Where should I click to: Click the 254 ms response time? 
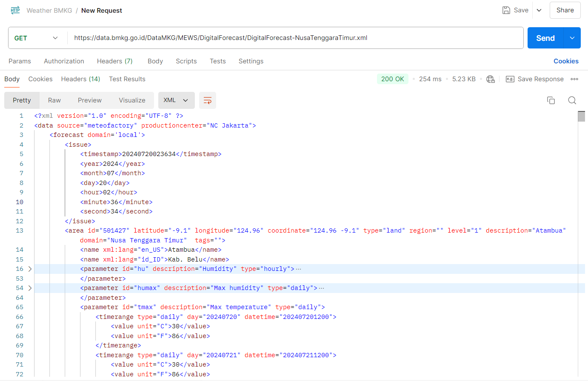(x=430, y=79)
